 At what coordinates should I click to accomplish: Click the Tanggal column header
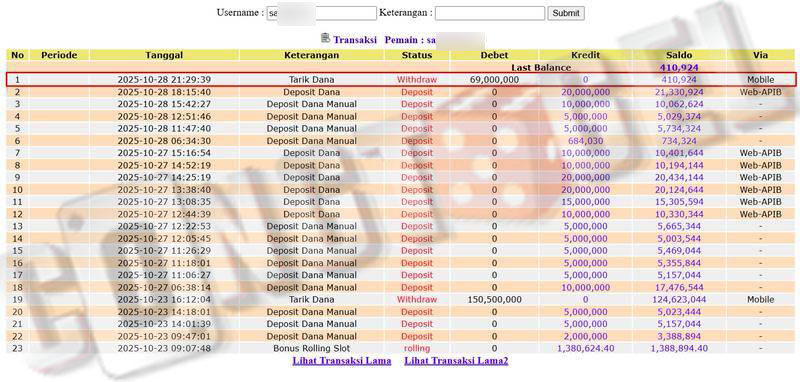[164, 55]
